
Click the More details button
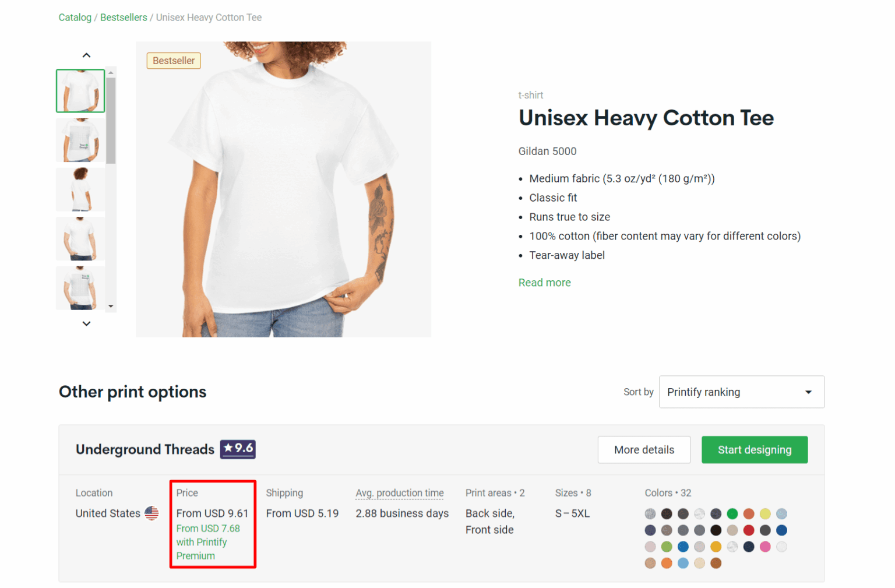click(644, 449)
